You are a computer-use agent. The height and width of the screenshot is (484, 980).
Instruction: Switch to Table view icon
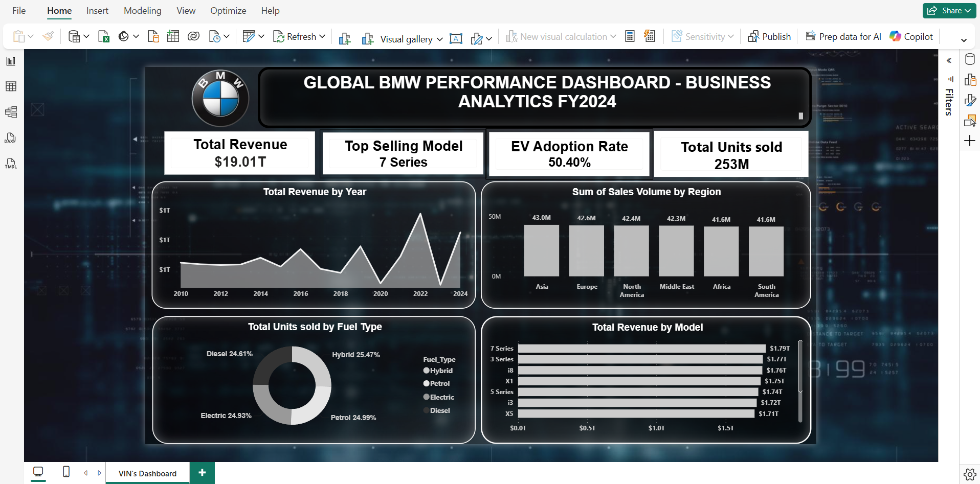11,86
